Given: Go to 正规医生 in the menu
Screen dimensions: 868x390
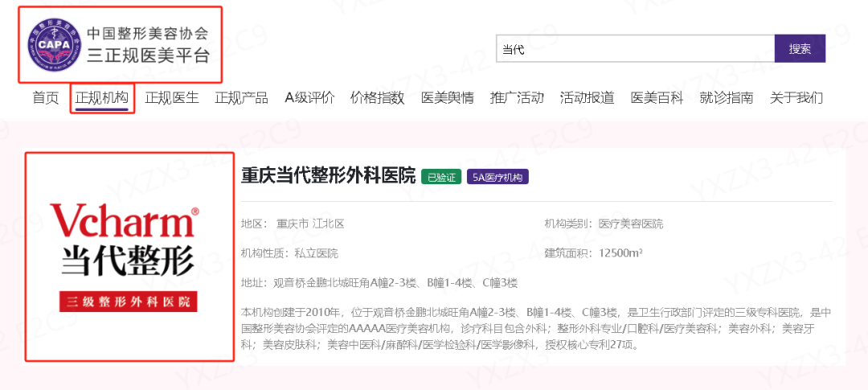Looking at the screenshot, I should tap(172, 98).
